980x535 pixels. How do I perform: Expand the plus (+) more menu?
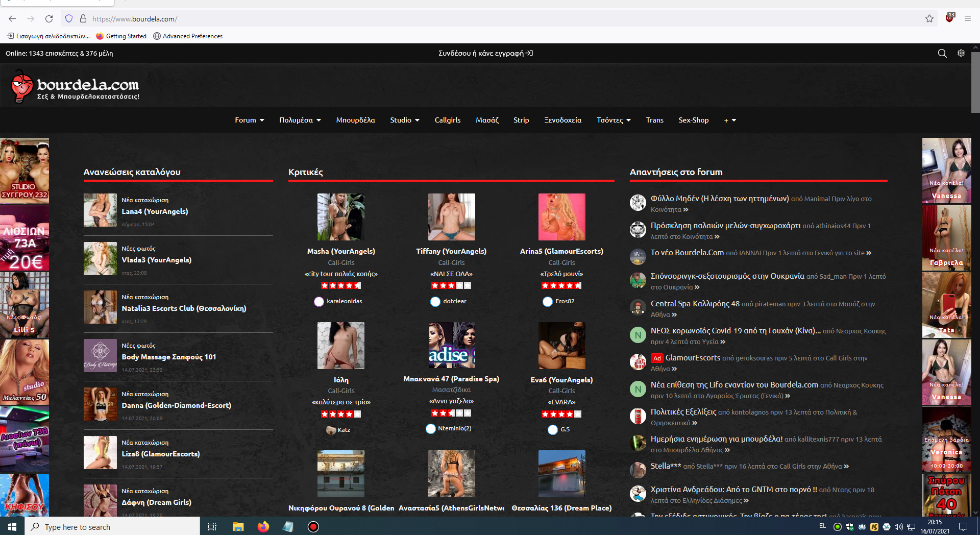tap(730, 120)
